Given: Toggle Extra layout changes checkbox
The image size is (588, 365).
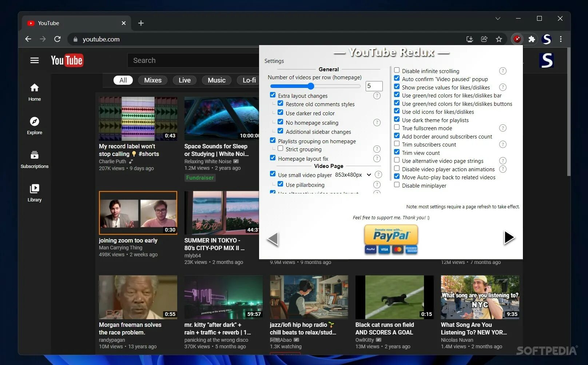Looking at the screenshot, I should [273, 95].
